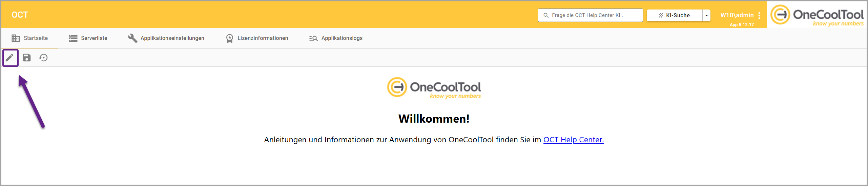Image resolution: width=868 pixels, height=186 pixels.
Task: Click the KI-Suche button
Action: [x=674, y=16]
